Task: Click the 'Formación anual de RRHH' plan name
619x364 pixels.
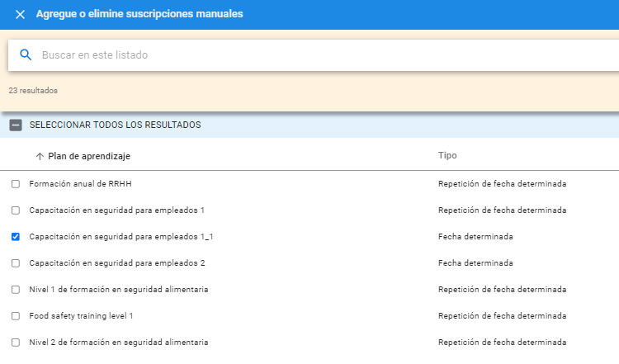Action: (x=81, y=184)
